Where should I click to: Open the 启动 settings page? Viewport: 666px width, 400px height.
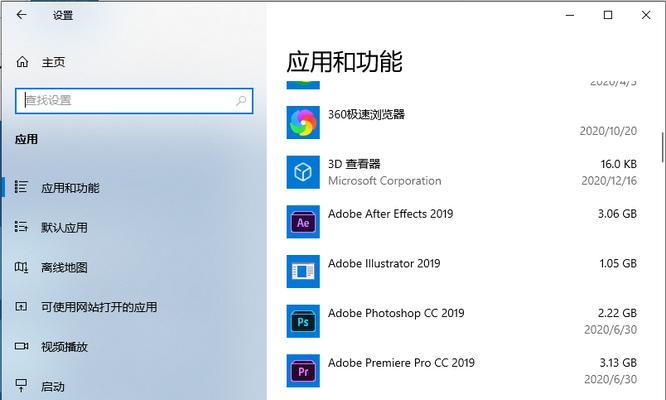pos(53,387)
